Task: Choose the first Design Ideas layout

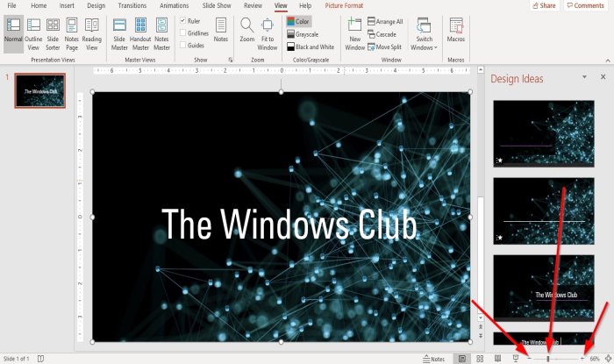Action: click(544, 133)
